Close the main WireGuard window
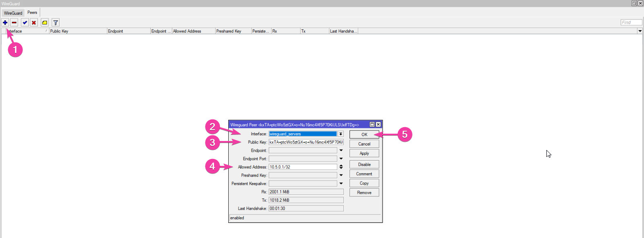Viewport: 644px width, 238px height. [640, 3]
